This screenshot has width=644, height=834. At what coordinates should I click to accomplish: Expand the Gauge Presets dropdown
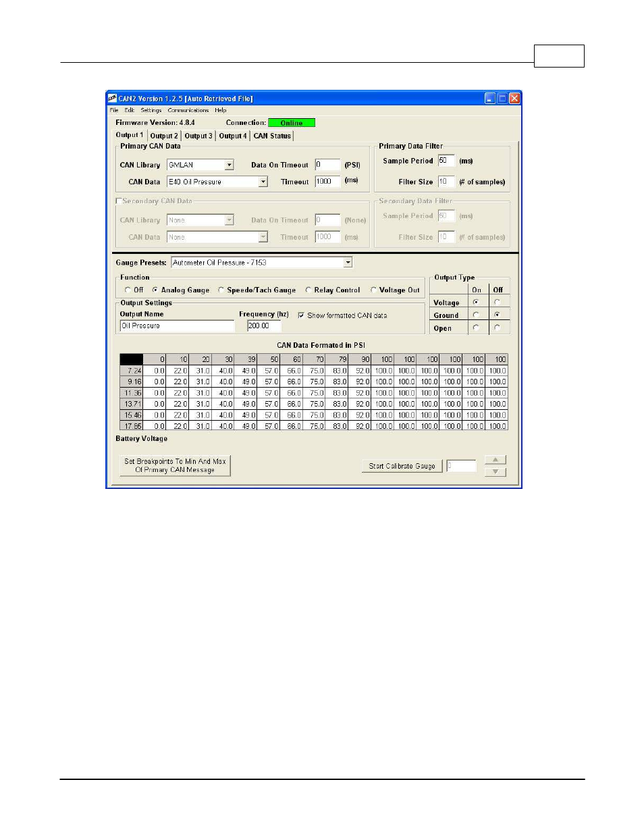[x=348, y=263]
